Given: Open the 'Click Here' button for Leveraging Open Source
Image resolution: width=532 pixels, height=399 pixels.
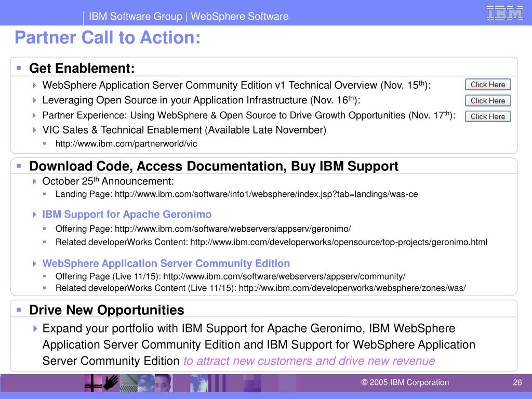Looking at the screenshot, I should coord(488,101).
